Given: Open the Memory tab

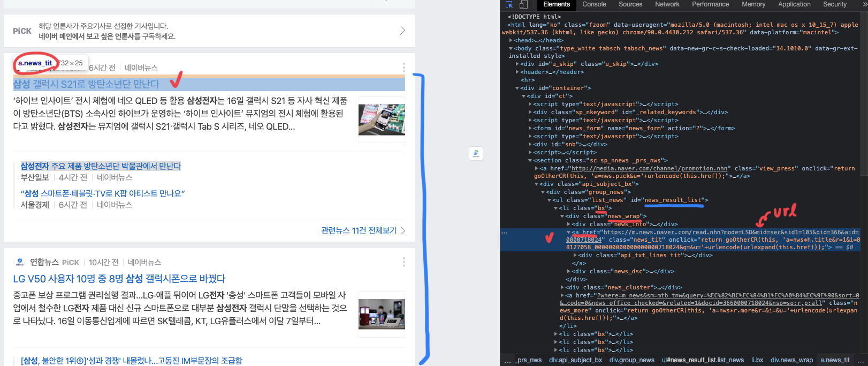Looking at the screenshot, I should tap(753, 4).
